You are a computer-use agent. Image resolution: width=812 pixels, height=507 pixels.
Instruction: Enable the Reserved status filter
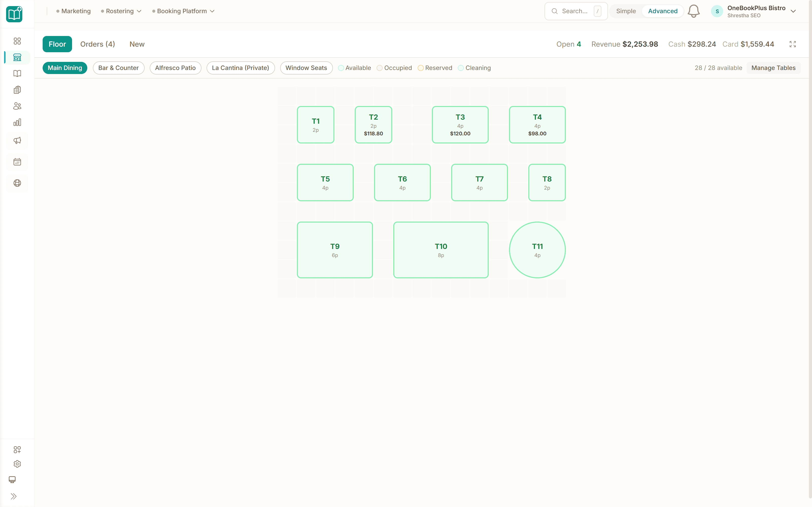(435, 68)
